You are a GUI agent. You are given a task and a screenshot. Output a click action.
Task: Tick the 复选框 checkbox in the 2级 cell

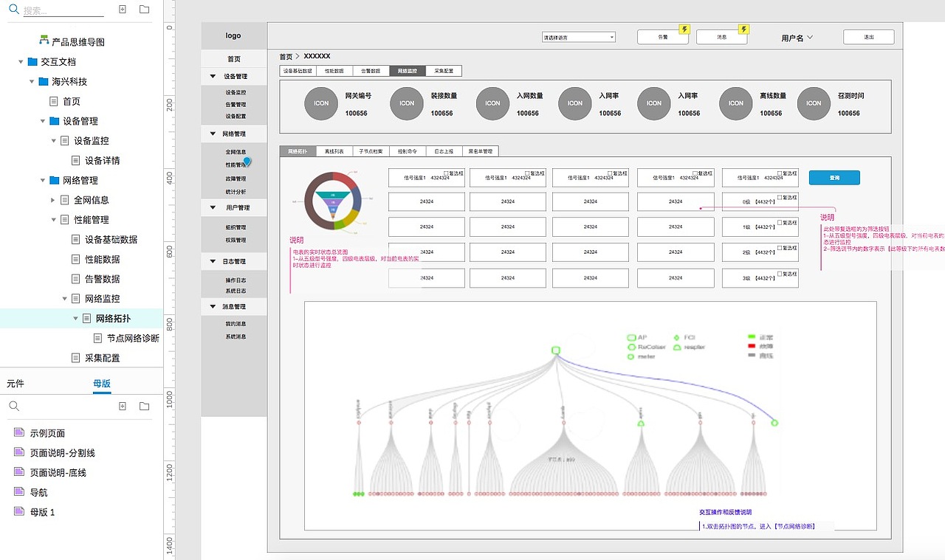click(x=779, y=248)
